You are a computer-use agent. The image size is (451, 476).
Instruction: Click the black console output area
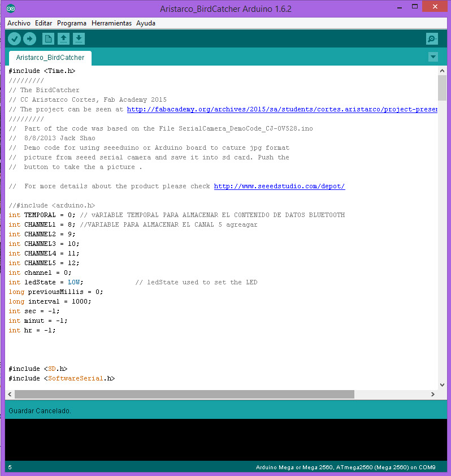pos(226,440)
